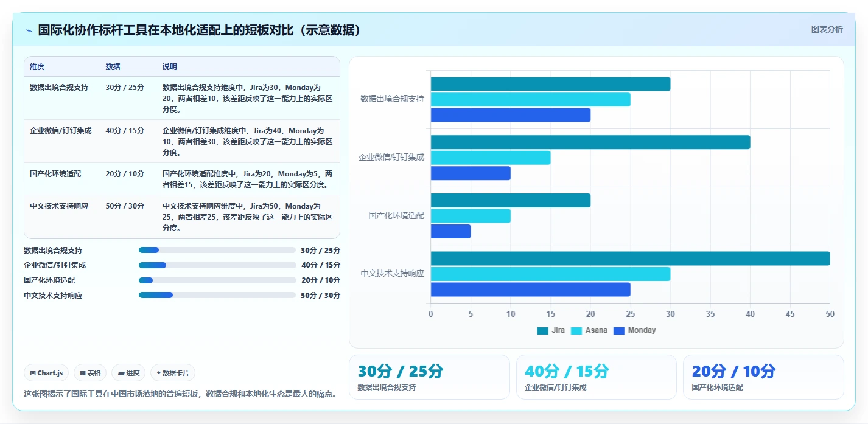Viewport: 868px width, 424px height.
Task: Toggle the Monday series in chart legend
Action: tap(635, 330)
